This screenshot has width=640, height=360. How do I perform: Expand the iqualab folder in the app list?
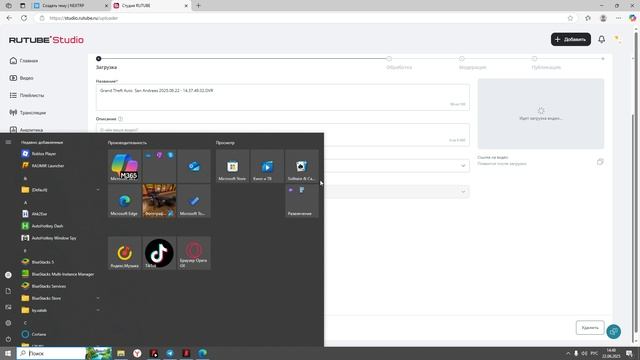pos(59,310)
